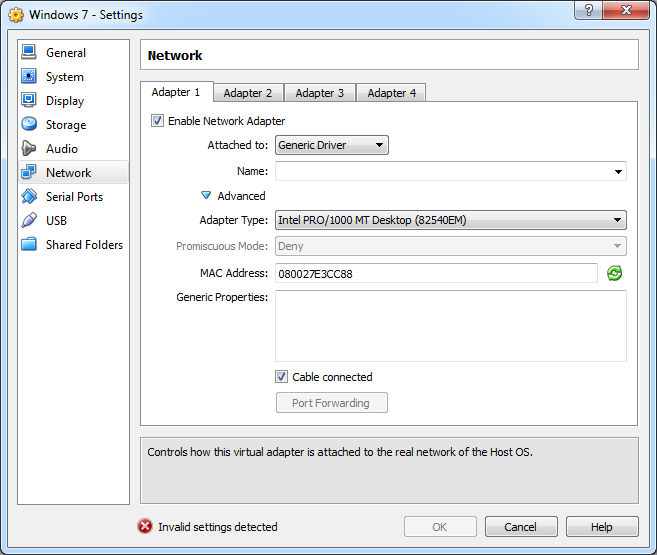Toggle the Cable connected checkbox

(x=282, y=377)
